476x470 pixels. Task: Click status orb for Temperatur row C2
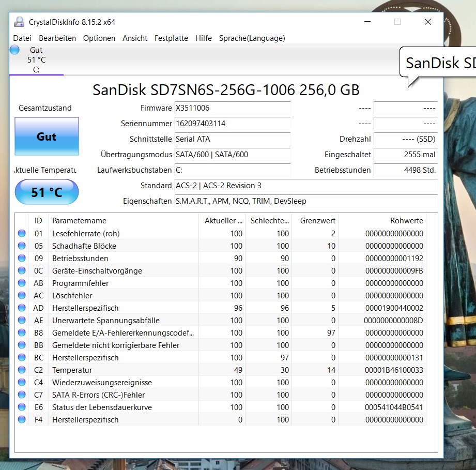[22, 370]
